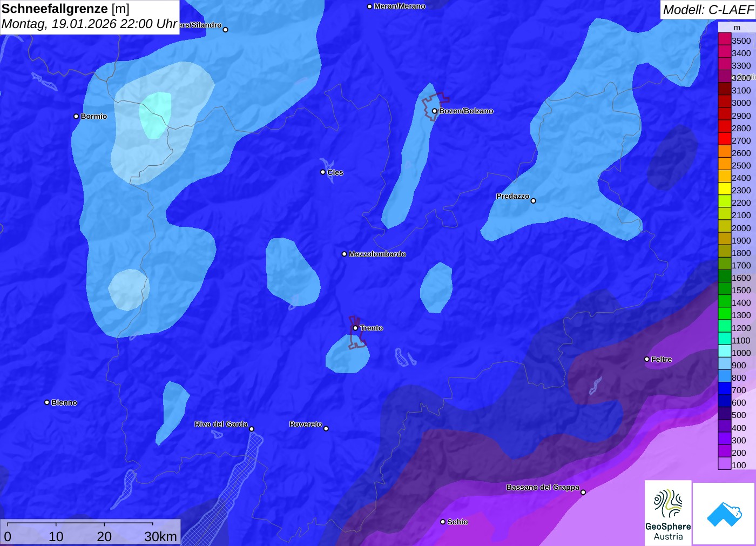Click the Meran/Merano marker dot

click(x=369, y=6)
